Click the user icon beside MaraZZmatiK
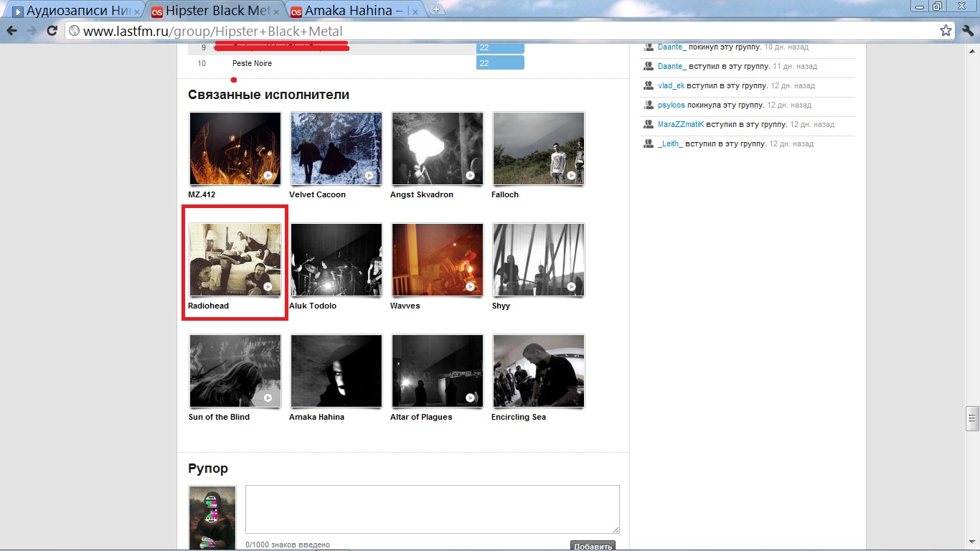Screen dimensions: 980x551 649,124
